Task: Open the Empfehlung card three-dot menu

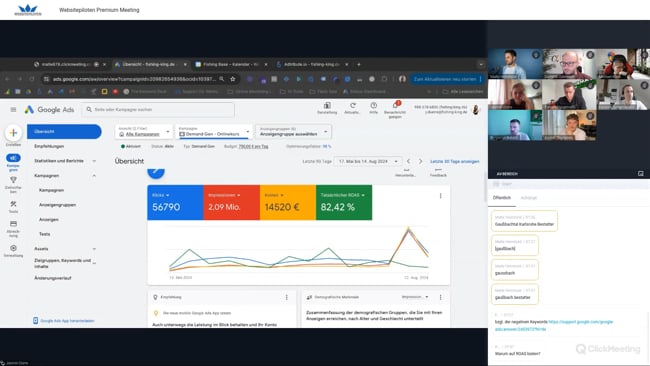Action: (286, 297)
